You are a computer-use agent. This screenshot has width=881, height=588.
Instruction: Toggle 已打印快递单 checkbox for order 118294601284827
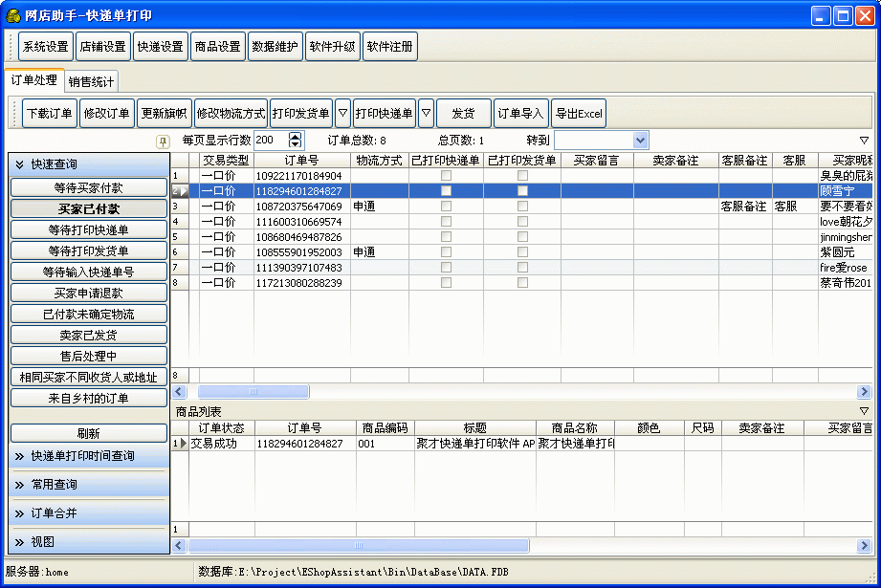click(x=446, y=191)
